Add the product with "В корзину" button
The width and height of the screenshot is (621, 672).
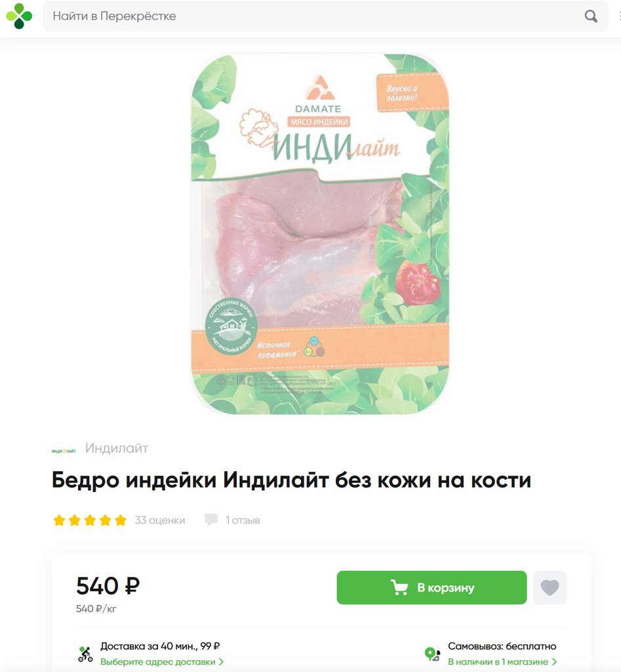pyautogui.click(x=431, y=587)
